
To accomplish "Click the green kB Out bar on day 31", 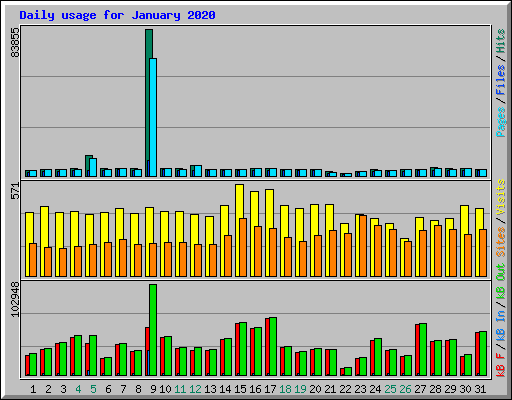I will [483, 353].
